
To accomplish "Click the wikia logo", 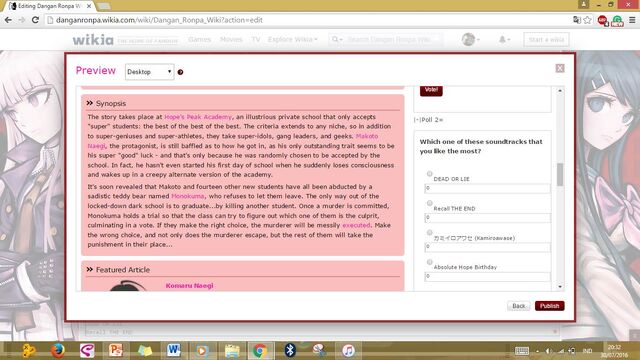I will (93, 40).
